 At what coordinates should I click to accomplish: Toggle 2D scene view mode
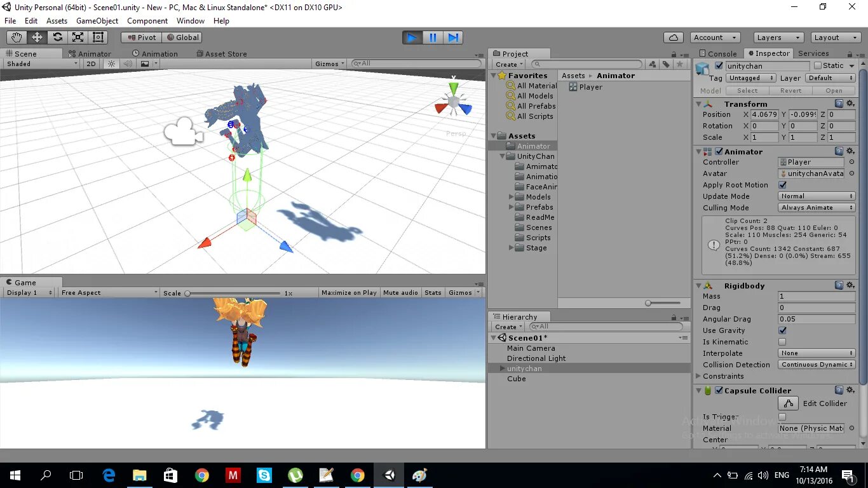coord(91,64)
